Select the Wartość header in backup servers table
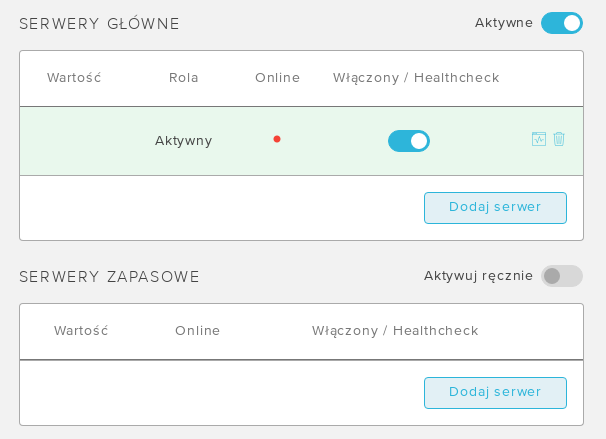Viewport: 606px width, 439px height. [x=81, y=330]
